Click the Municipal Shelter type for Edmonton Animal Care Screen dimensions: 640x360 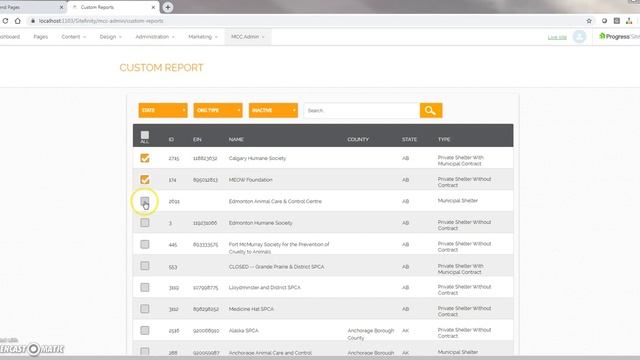click(x=458, y=201)
